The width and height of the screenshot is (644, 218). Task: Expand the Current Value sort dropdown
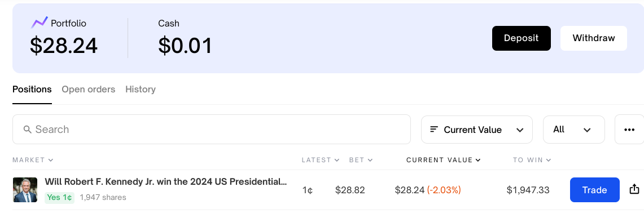tap(477, 130)
